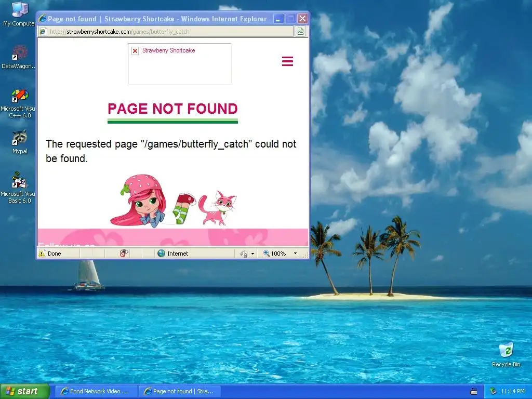Click the Internet zone label
Viewport: 532px width, 399px height.
(178, 254)
